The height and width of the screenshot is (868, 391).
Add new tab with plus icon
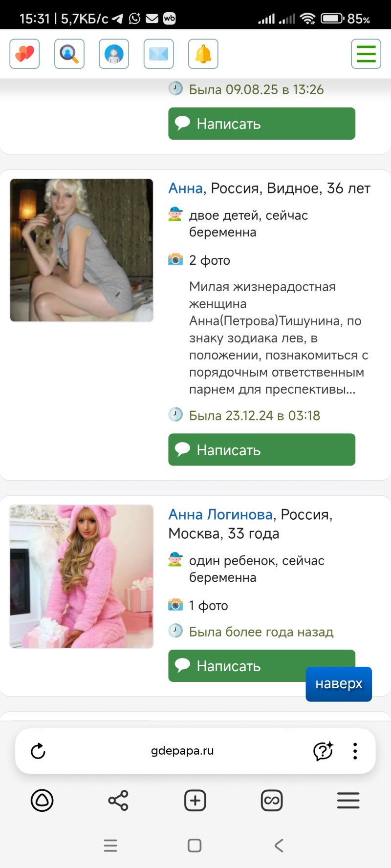pyautogui.click(x=195, y=801)
